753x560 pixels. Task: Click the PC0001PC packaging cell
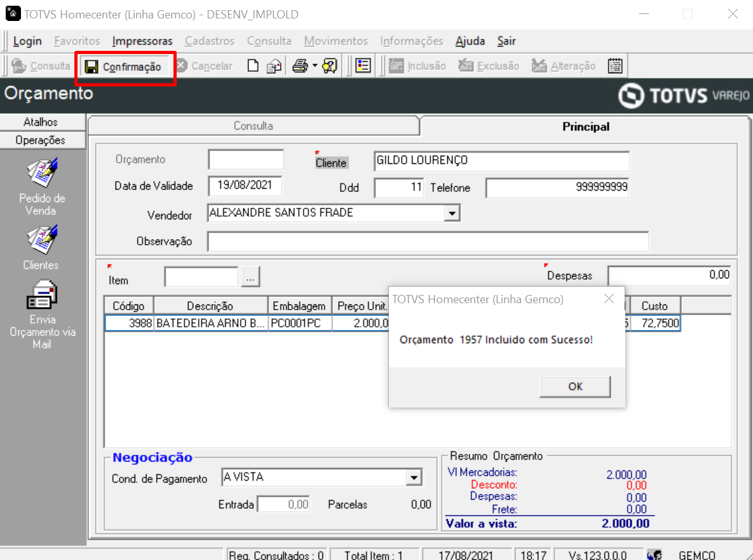click(x=300, y=324)
